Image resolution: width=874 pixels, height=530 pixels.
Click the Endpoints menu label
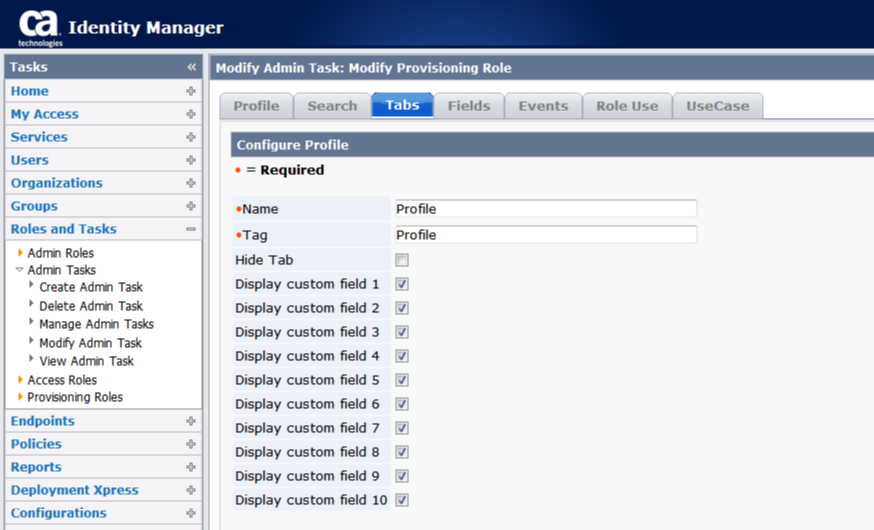pos(42,421)
